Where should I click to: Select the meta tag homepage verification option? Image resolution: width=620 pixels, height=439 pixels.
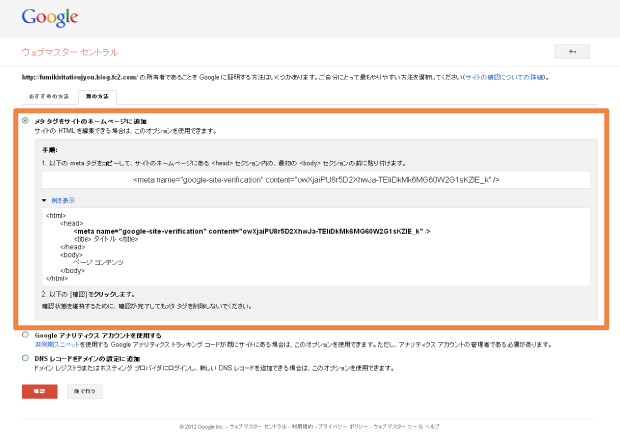pos(25,120)
